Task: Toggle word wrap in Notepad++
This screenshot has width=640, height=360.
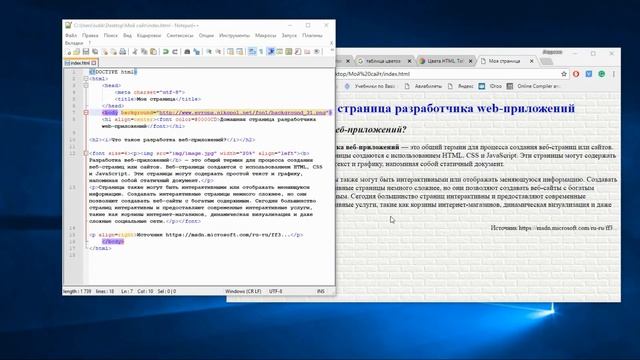Action: click(251, 51)
